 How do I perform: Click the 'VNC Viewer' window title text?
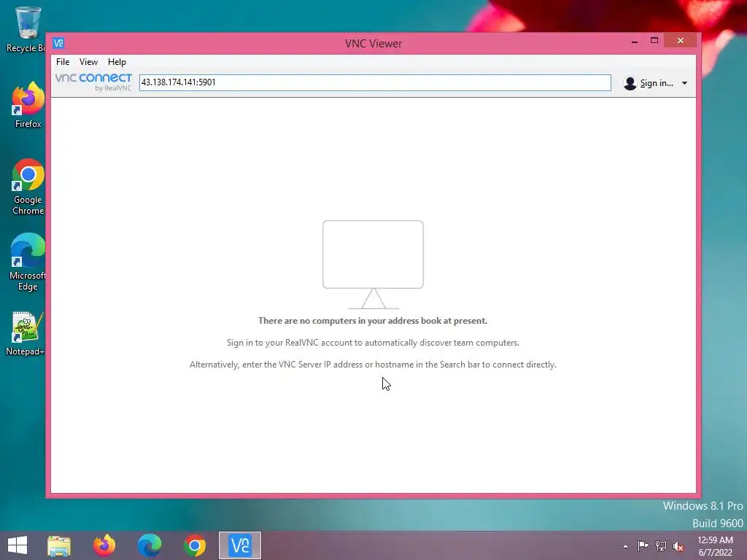pos(373,43)
